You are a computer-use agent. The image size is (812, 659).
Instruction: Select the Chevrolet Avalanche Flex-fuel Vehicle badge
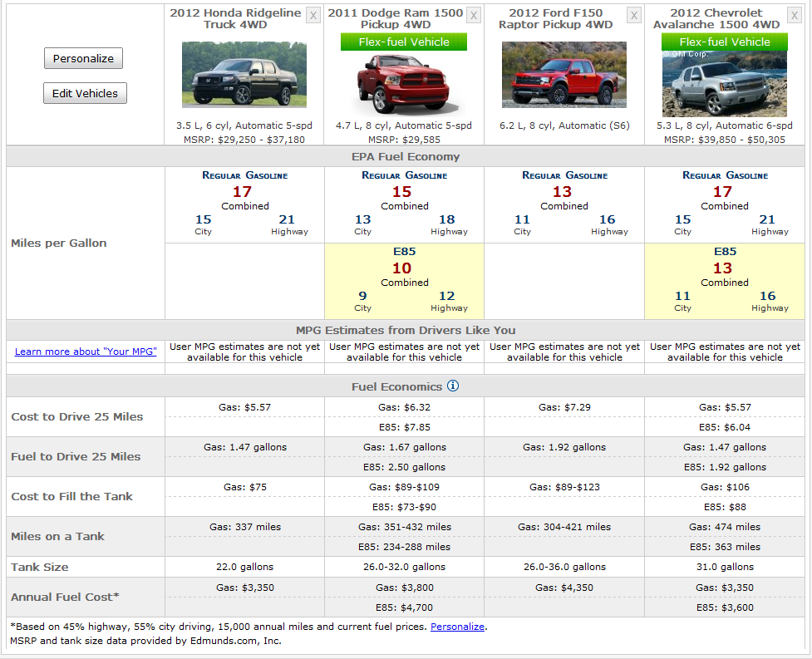[725, 42]
